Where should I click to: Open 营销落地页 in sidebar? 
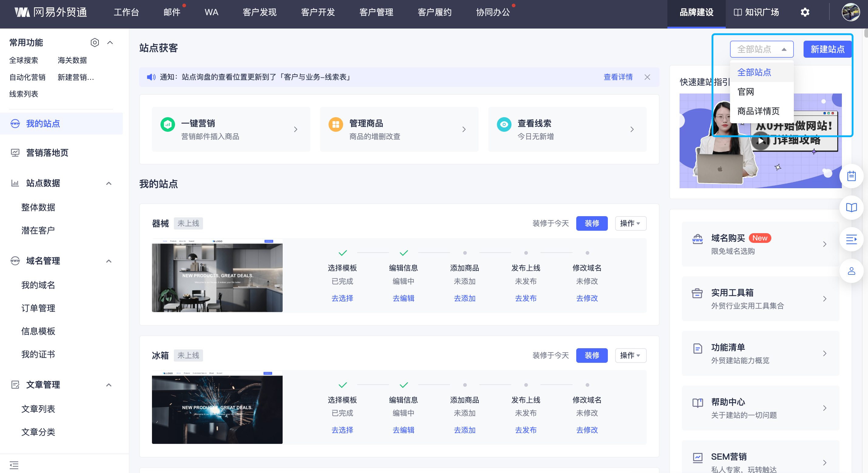[x=47, y=153]
